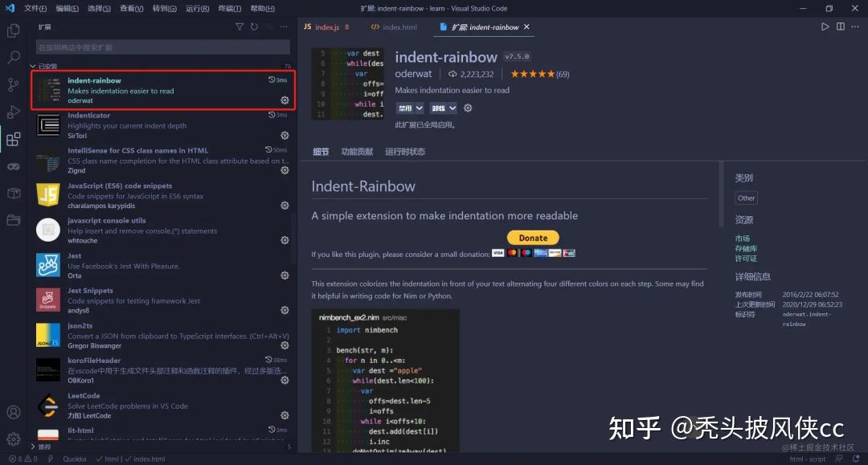868x465 pixels.
Task: Click the manage gear for json2ts row
Action: 285,345
